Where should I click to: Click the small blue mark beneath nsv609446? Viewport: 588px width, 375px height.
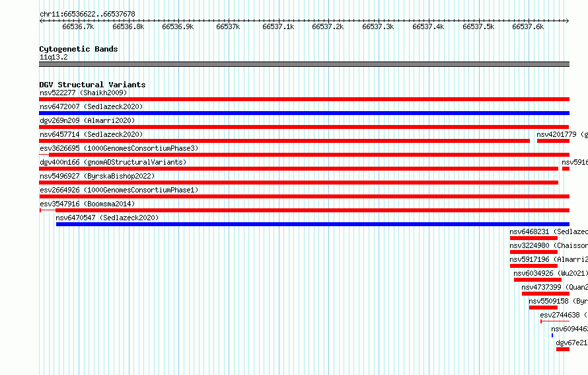pos(552,335)
